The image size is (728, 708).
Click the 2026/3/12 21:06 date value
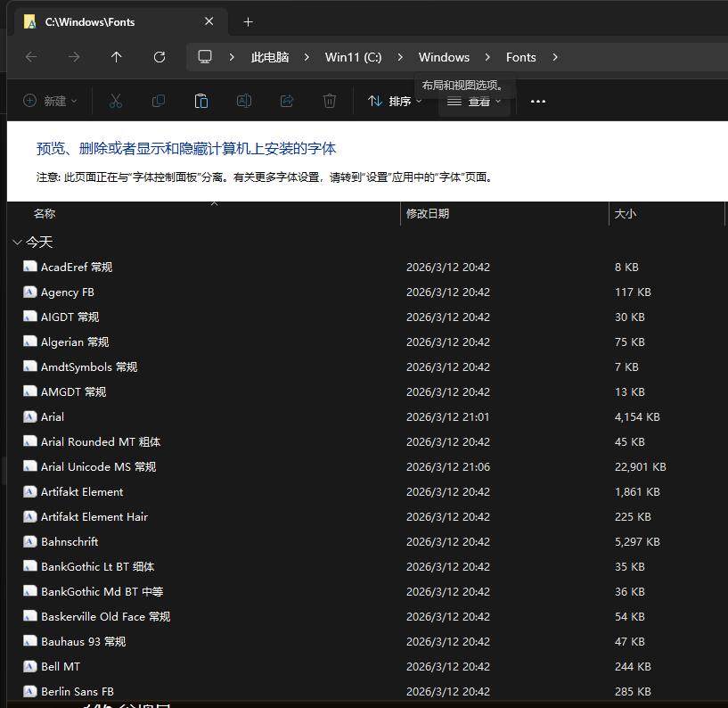click(448, 466)
